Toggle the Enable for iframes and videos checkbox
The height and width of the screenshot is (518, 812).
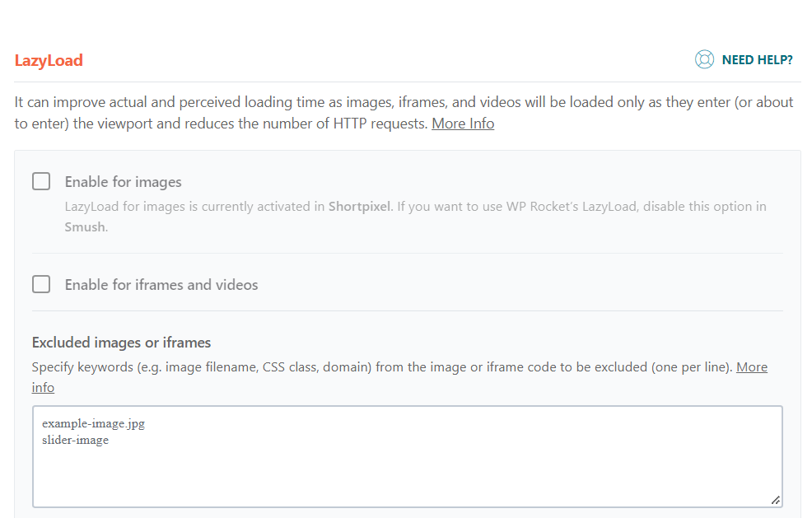41,284
